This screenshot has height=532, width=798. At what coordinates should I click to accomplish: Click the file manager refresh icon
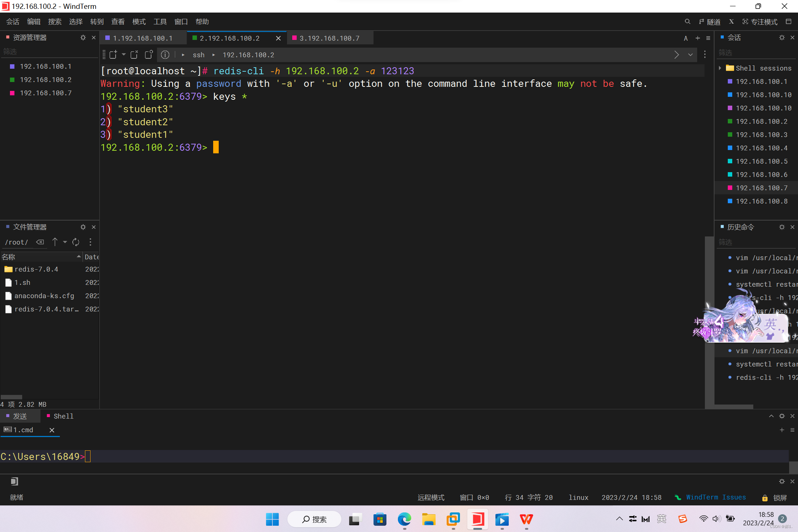click(x=76, y=242)
